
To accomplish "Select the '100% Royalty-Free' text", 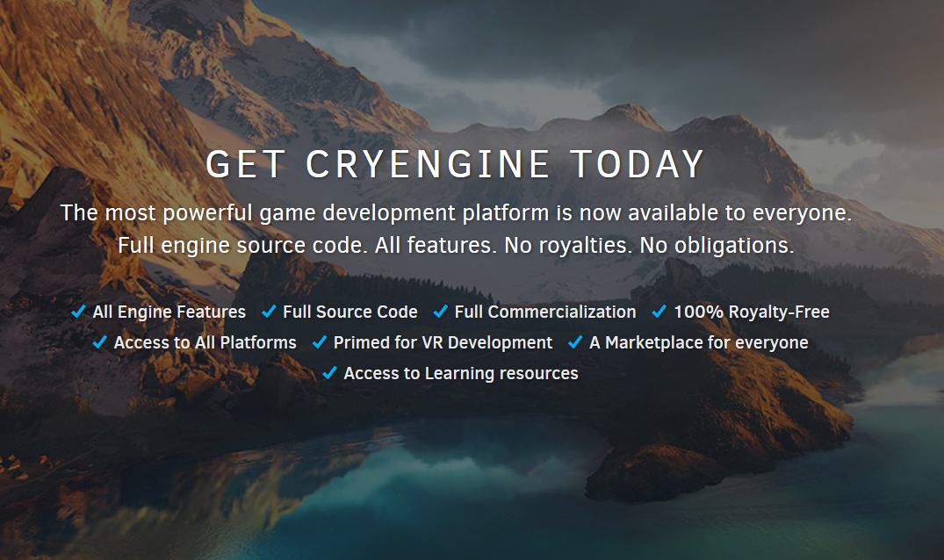I will point(752,312).
